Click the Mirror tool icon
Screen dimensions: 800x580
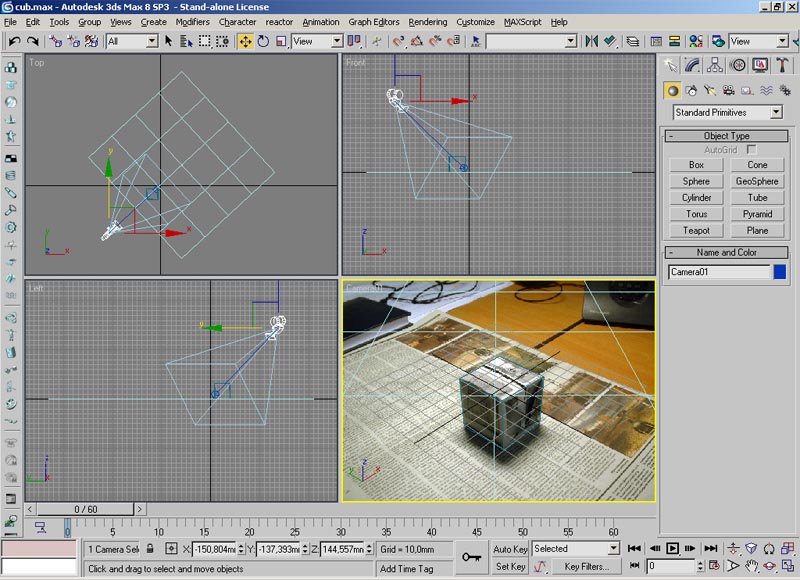coord(592,41)
